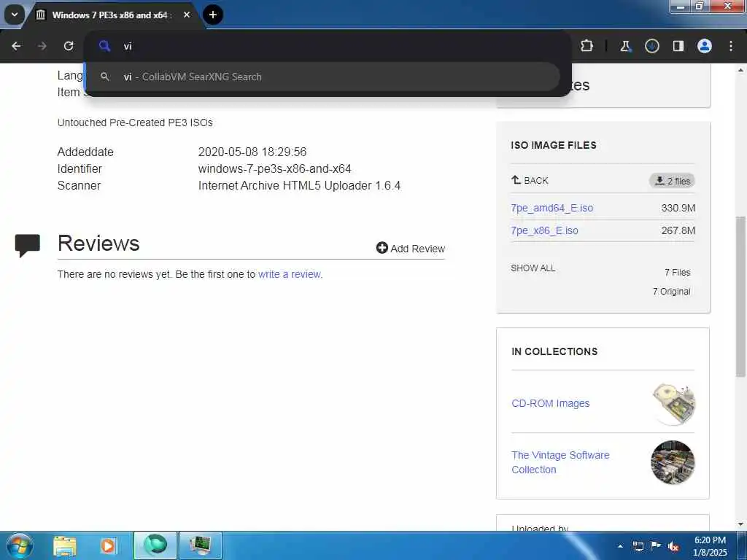Open the CD-ROM Images collection
This screenshot has width=747, height=560.
pos(550,403)
